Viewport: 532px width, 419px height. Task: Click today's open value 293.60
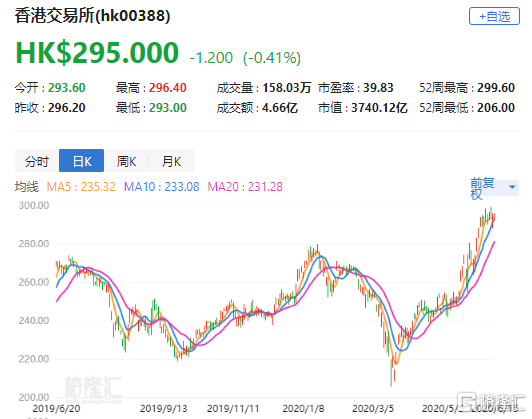point(66,88)
